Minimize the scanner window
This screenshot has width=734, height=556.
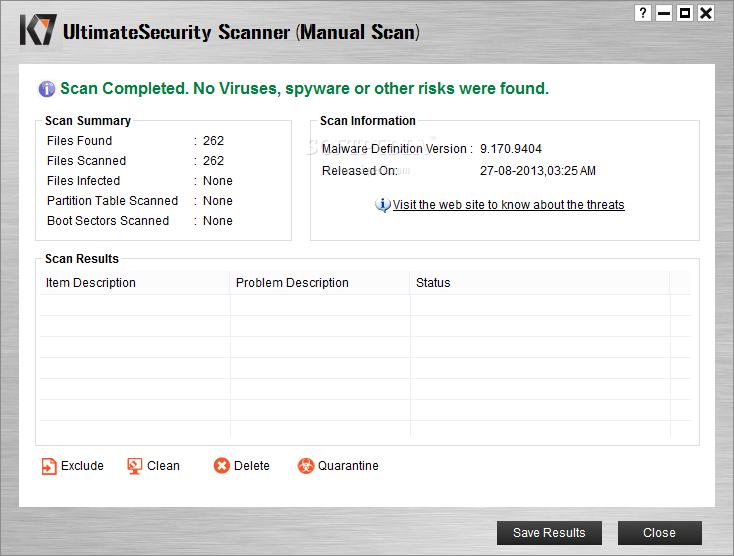coord(664,13)
